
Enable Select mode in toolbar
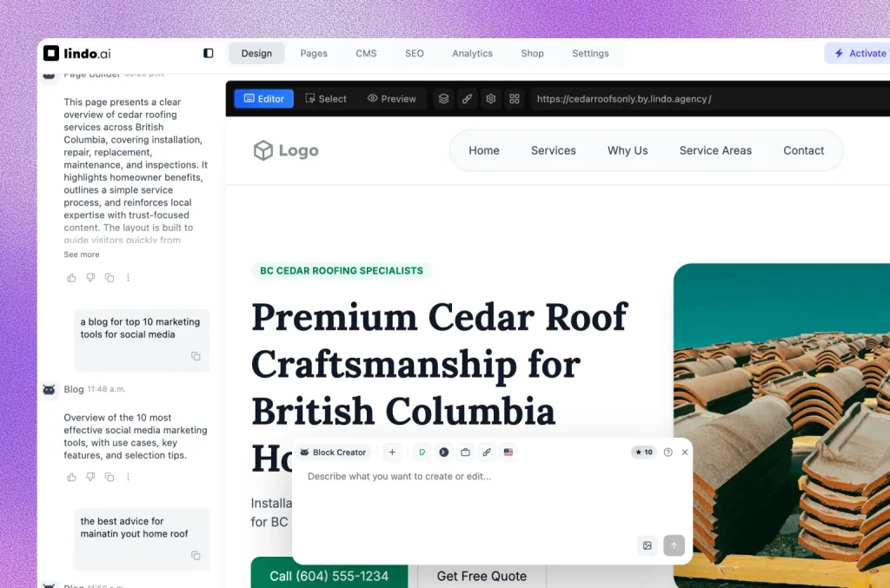tap(326, 99)
